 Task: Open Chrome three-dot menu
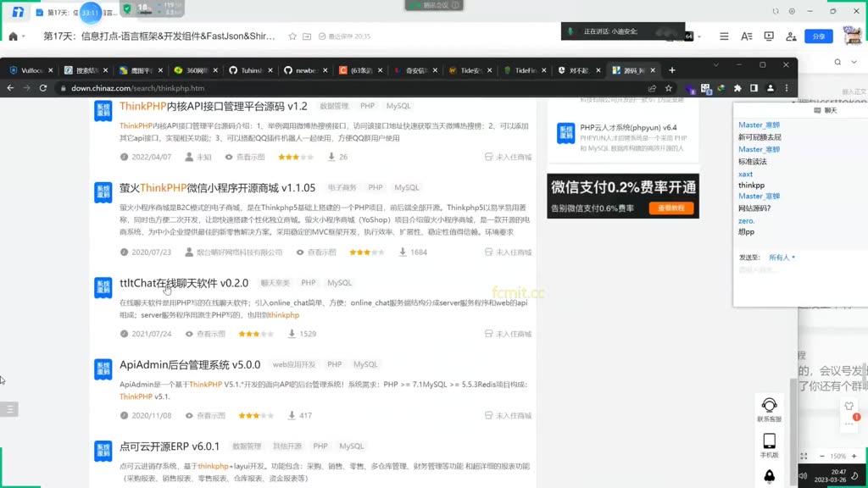[787, 88]
